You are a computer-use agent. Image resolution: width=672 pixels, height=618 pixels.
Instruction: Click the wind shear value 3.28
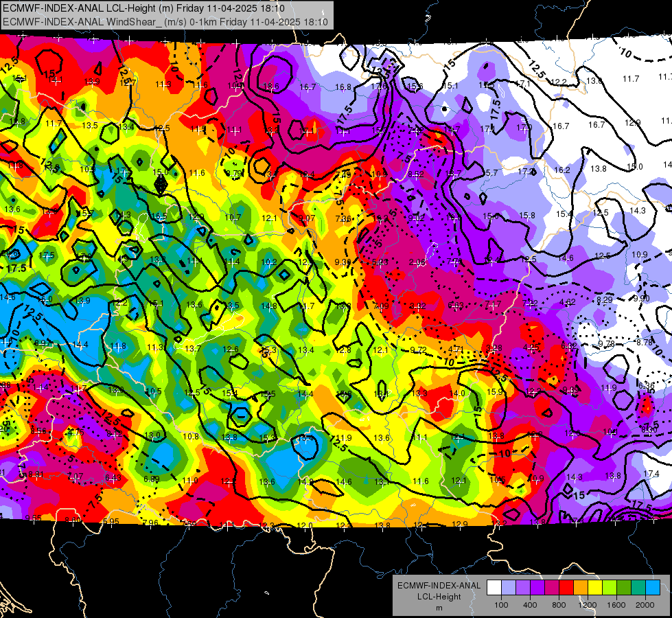pyautogui.click(x=494, y=347)
